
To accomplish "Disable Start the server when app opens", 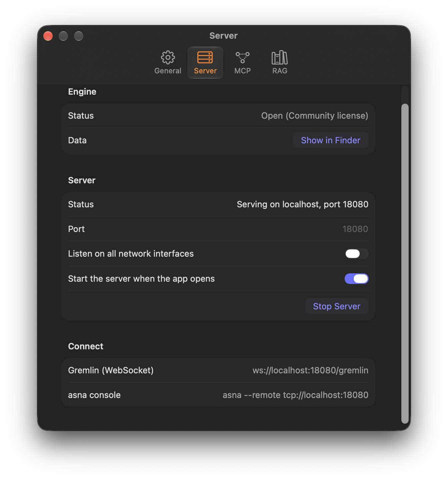I will pos(356,279).
